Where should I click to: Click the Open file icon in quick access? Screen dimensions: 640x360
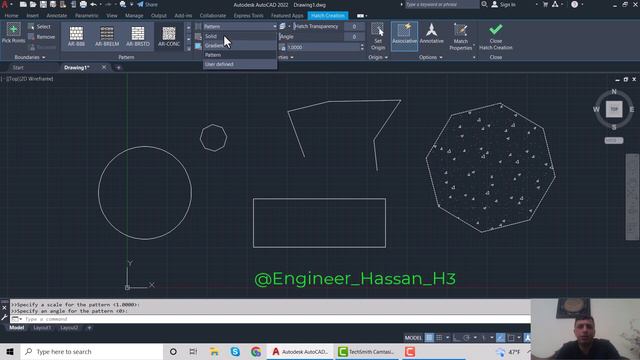click(33, 4)
